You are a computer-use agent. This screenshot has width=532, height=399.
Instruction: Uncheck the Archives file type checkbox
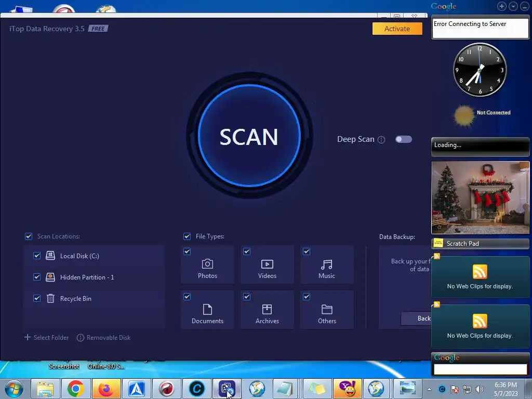click(x=247, y=297)
